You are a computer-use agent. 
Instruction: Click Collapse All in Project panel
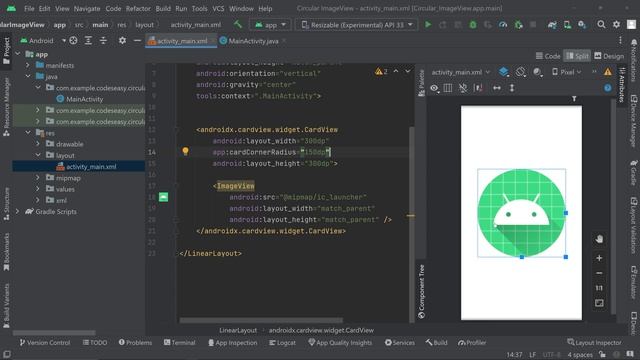pos(103,40)
